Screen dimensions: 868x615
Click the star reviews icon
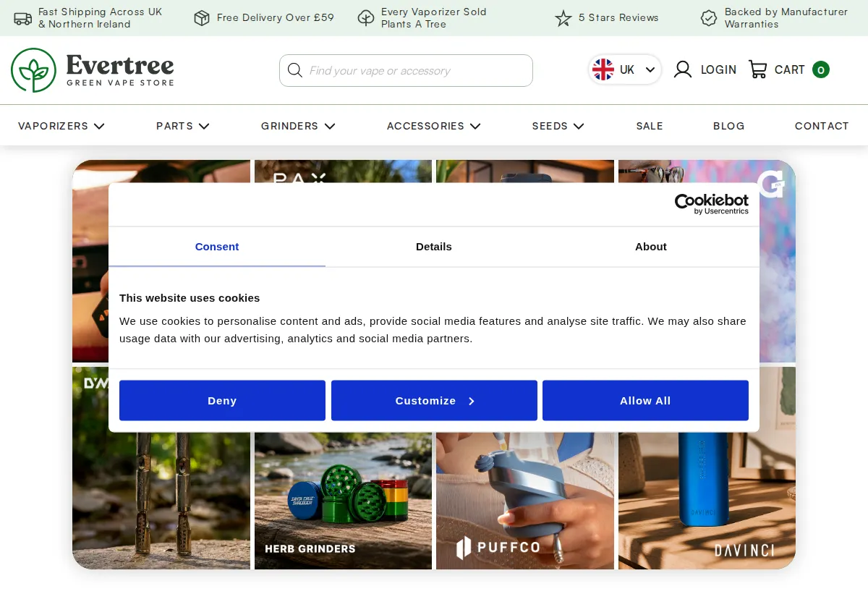(x=563, y=18)
